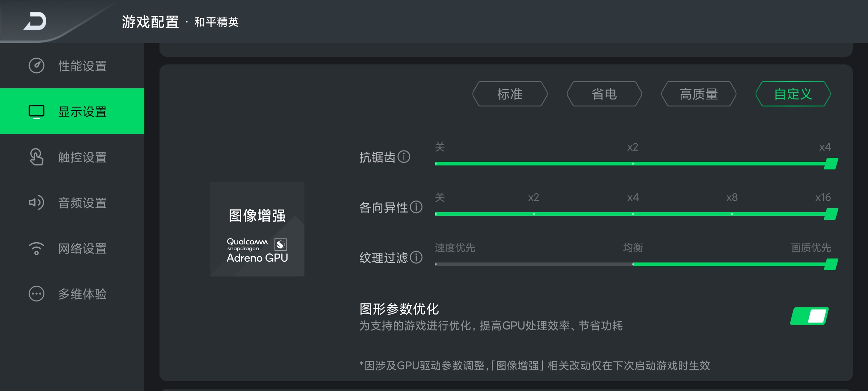Click the 图像增强 Adreno GPU thumbnail
The height and width of the screenshot is (391, 868).
pos(257,229)
